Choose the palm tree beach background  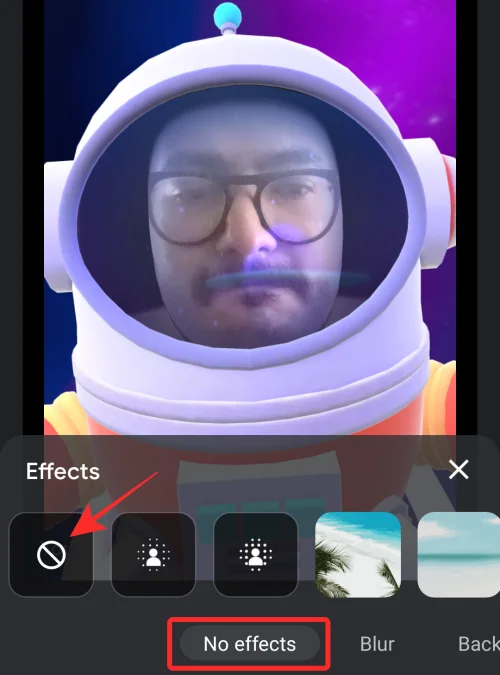click(358, 554)
